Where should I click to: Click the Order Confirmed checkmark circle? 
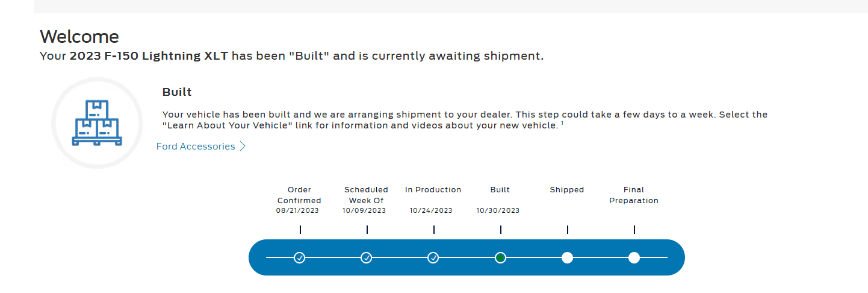point(300,258)
